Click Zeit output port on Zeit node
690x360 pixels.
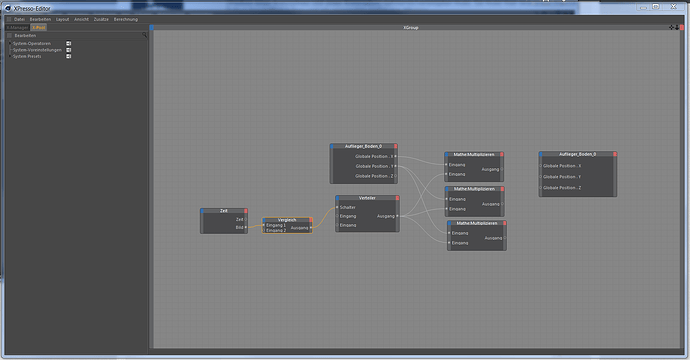coord(246,219)
